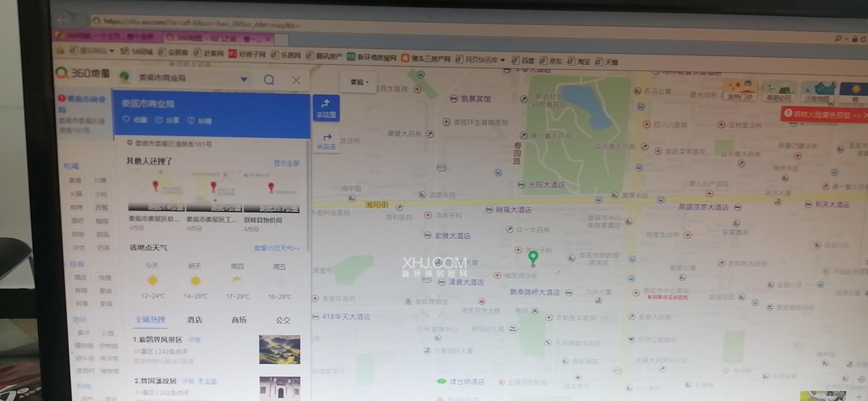Click the 凯泉宾馆 hotel marker icon
The image size is (868, 401).
pyautogui.click(x=454, y=99)
